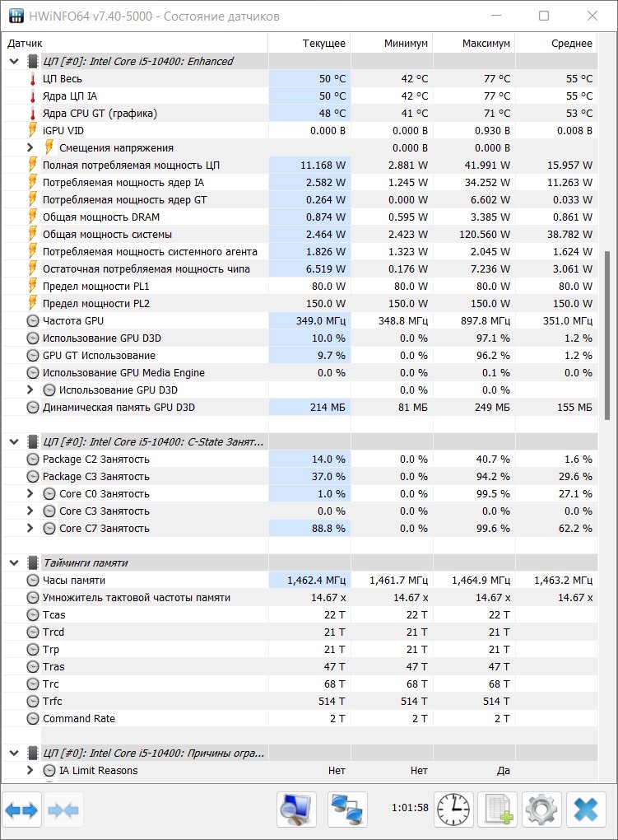Click clock icon beside Часы памяти
Viewport: 618px width, 840px height.
coord(33,581)
